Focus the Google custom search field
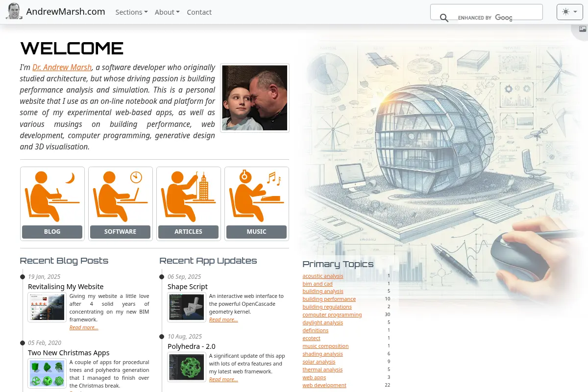This screenshot has width=588, height=392. [x=487, y=12]
